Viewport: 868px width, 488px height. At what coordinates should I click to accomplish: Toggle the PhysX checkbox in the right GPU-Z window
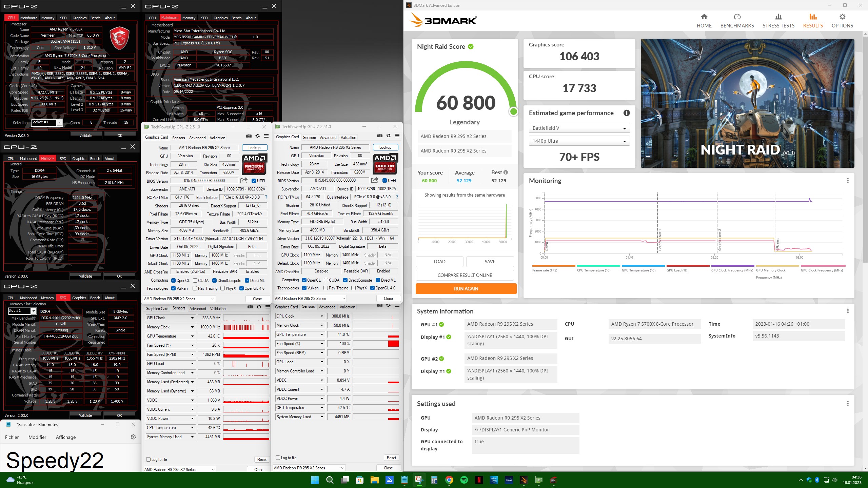pos(353,288)
